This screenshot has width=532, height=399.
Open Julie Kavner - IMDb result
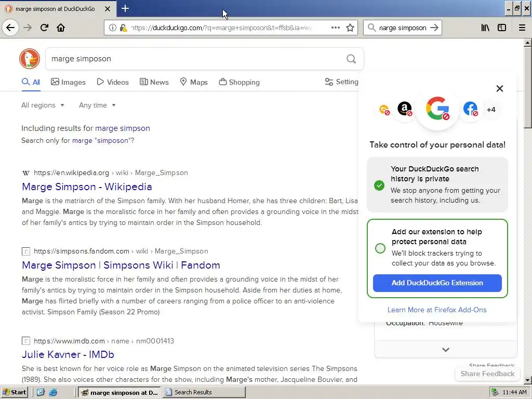(68, 354)
